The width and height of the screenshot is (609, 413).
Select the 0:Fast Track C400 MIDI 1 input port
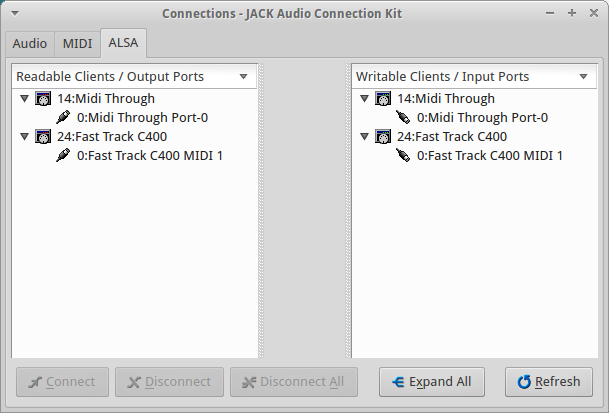(489, 156)
